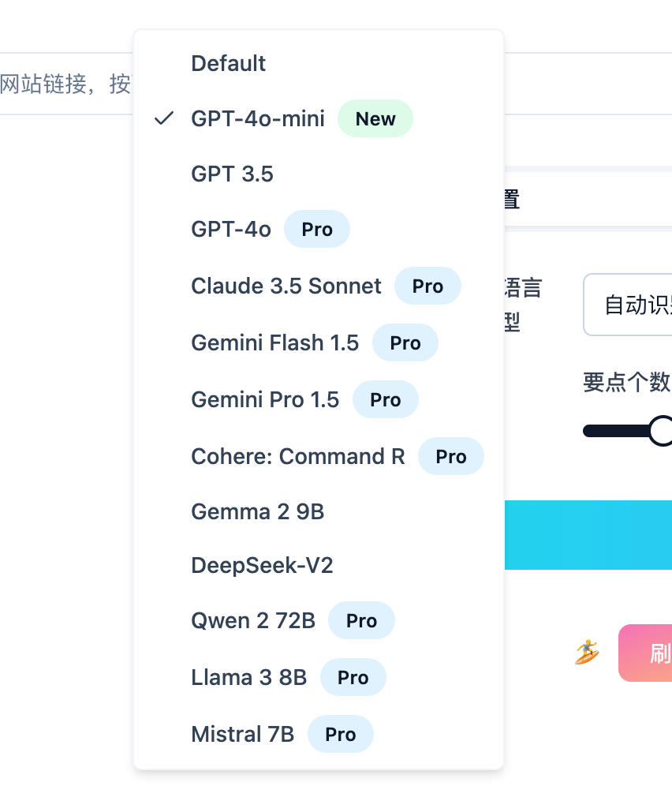672x786 pixels.
Task: Click the surfer emoji icon
Action: (586, 653)
